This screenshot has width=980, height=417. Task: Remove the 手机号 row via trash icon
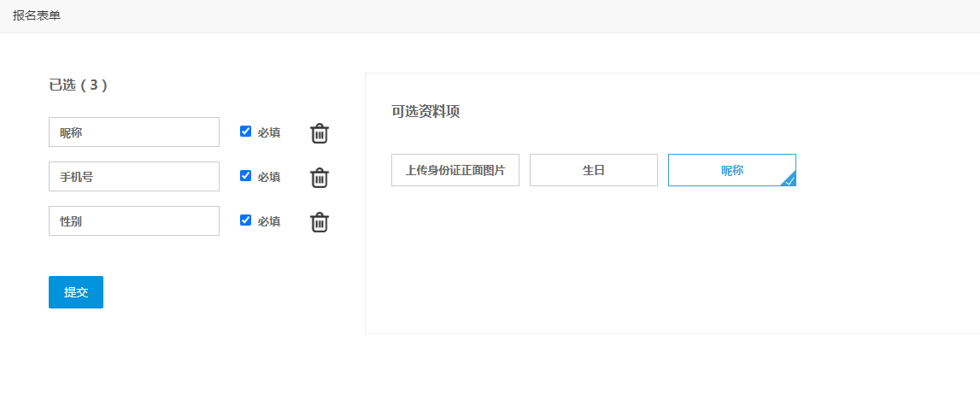[x=320, y=178]
